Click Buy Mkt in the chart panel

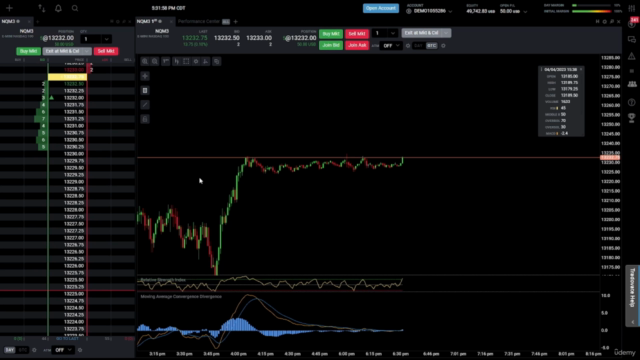[x=331, y=34]
